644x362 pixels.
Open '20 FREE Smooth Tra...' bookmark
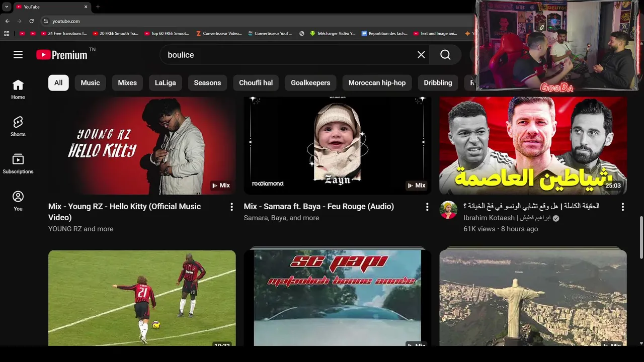(116, 34)
